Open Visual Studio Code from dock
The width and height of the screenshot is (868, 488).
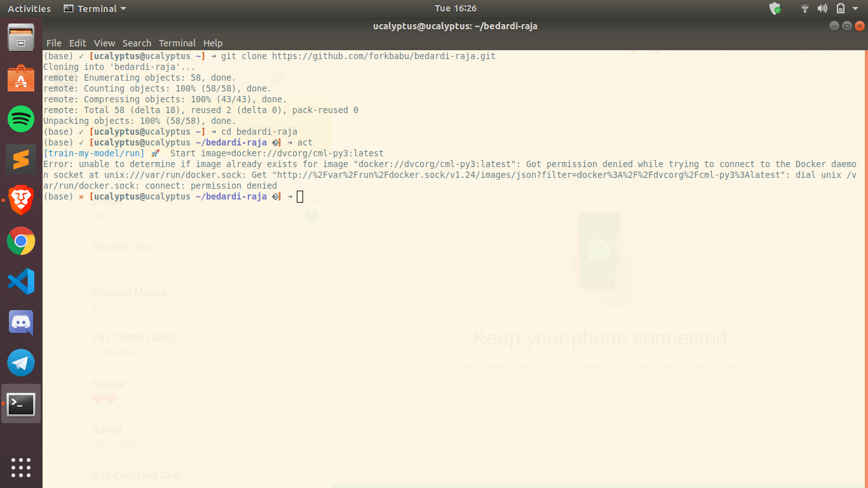pos(21,282)
